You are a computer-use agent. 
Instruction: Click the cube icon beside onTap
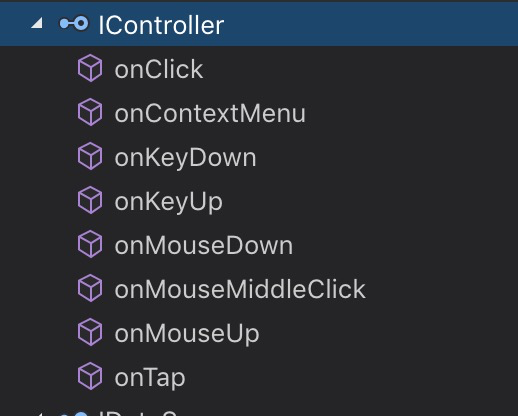click(x=90, y=376)
